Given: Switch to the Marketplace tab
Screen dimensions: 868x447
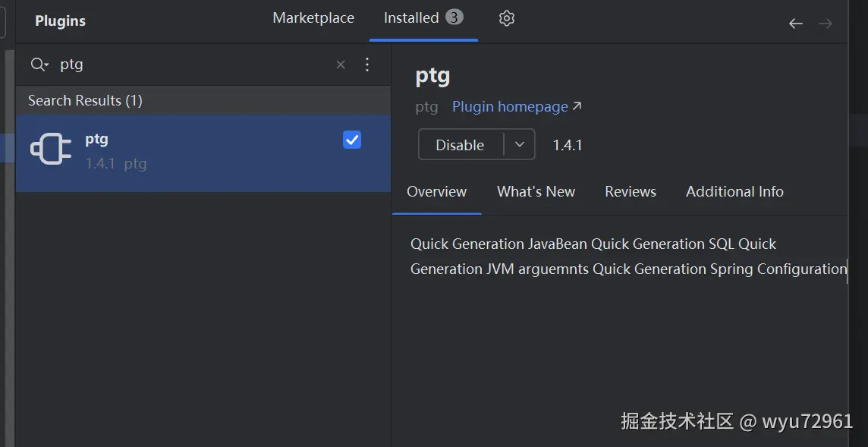Looking at the screenshot, I should click(313, 18).
